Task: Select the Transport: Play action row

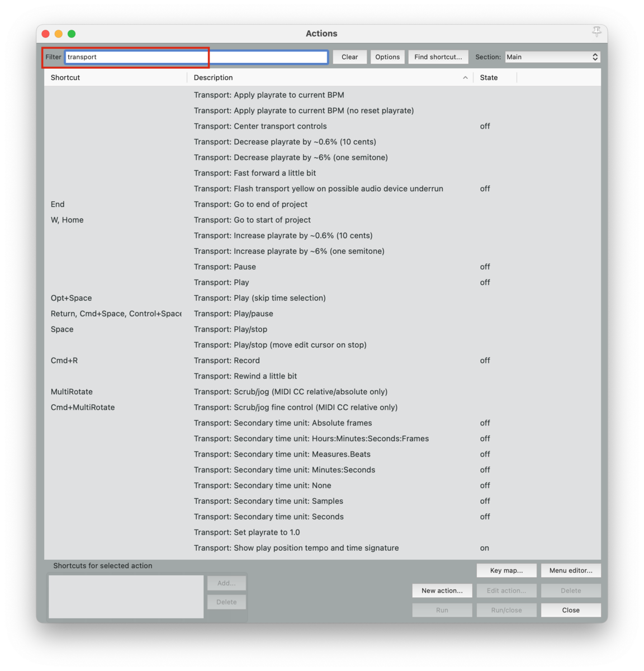Action: pyautogui.click(x=221, y=283)
